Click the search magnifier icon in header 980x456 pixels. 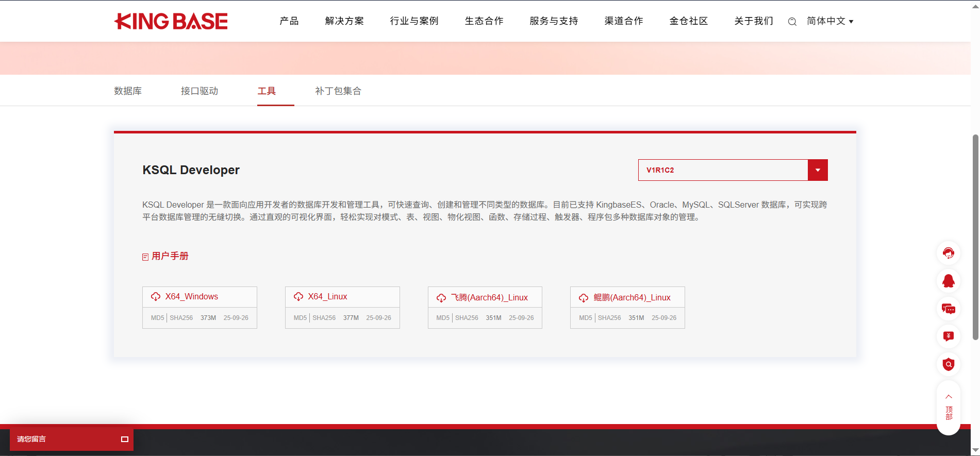coord(792,22)
